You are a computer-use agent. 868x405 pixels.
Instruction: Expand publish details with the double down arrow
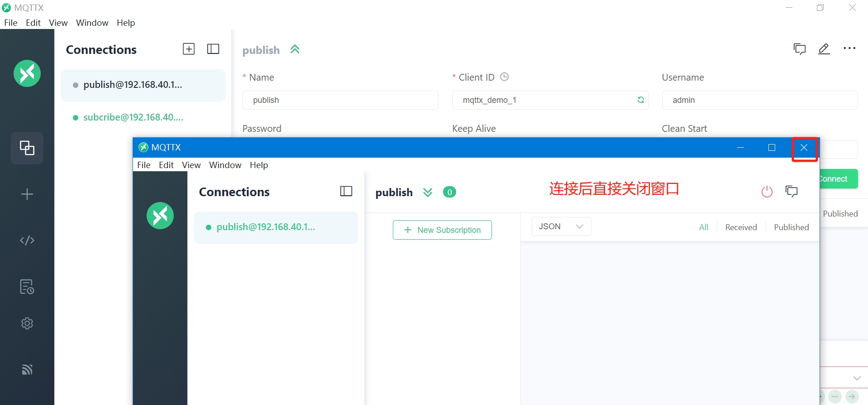click(x=428, y=193)
